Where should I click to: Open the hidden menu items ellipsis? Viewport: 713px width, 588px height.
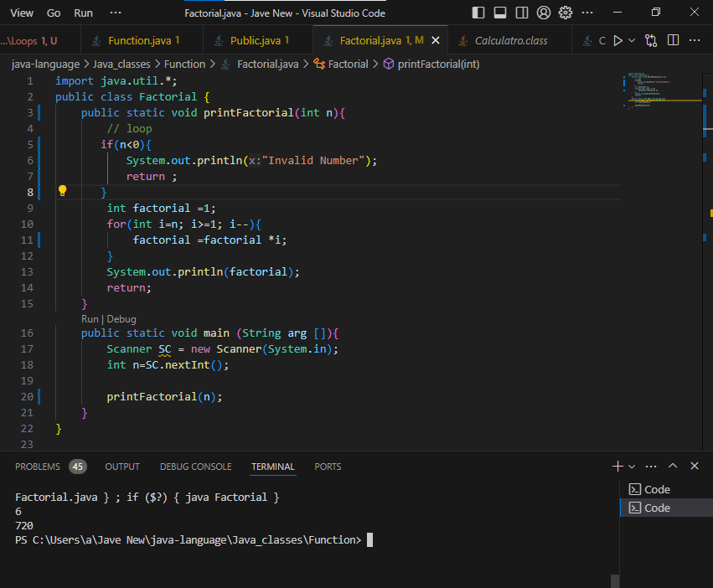116,13
